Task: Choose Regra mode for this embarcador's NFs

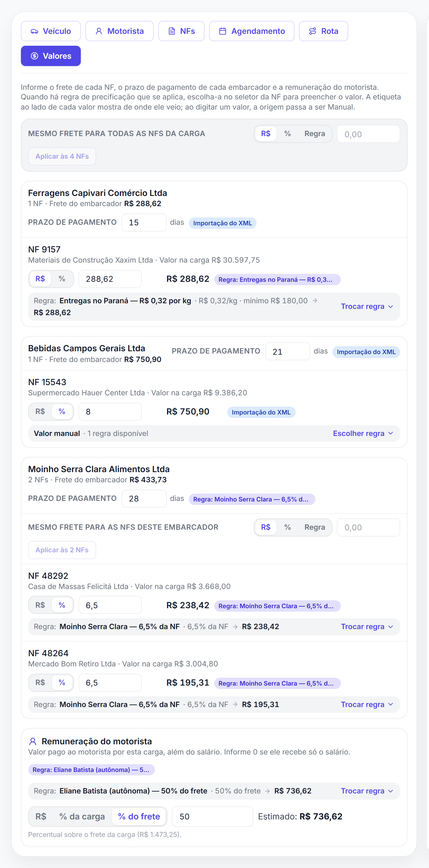Action: click(315, 527)
